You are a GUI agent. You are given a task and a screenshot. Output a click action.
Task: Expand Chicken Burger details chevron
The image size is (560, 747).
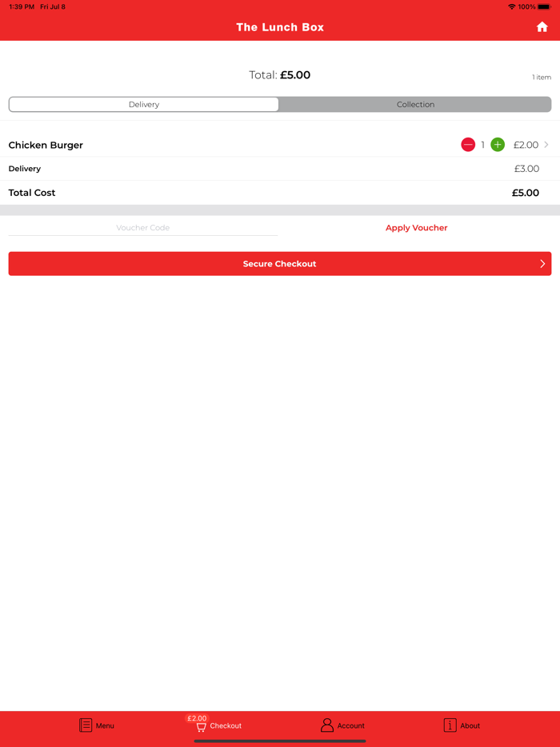coord(546,144)
